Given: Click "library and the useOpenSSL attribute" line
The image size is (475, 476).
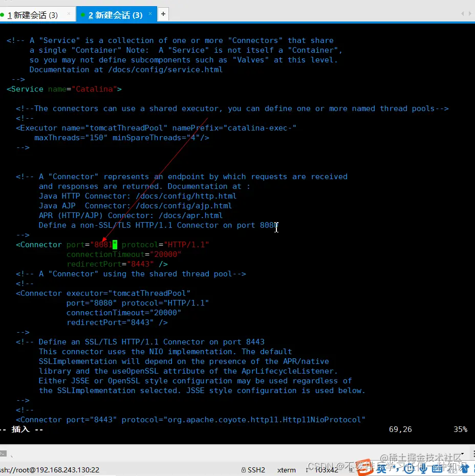Looking at the screenshot, I should pyautogui.click(x=188, y=371).
